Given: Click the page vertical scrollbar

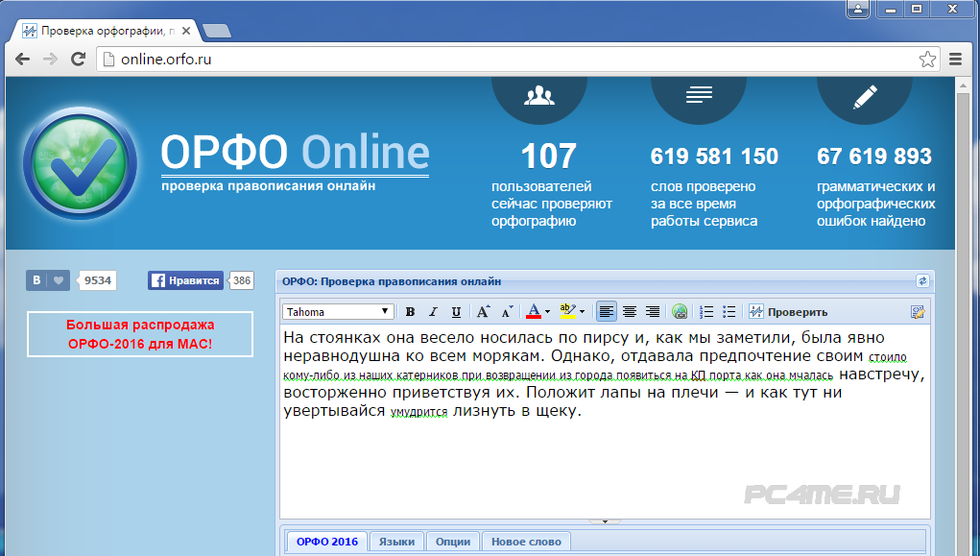Looking at the screenshot, I should (963, 322).
